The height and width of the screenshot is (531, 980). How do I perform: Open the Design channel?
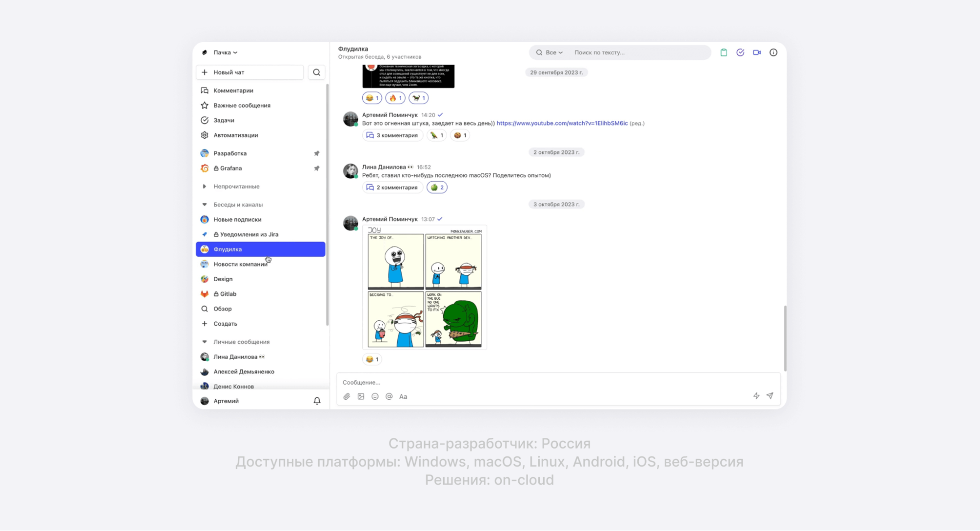pos(223,279)
